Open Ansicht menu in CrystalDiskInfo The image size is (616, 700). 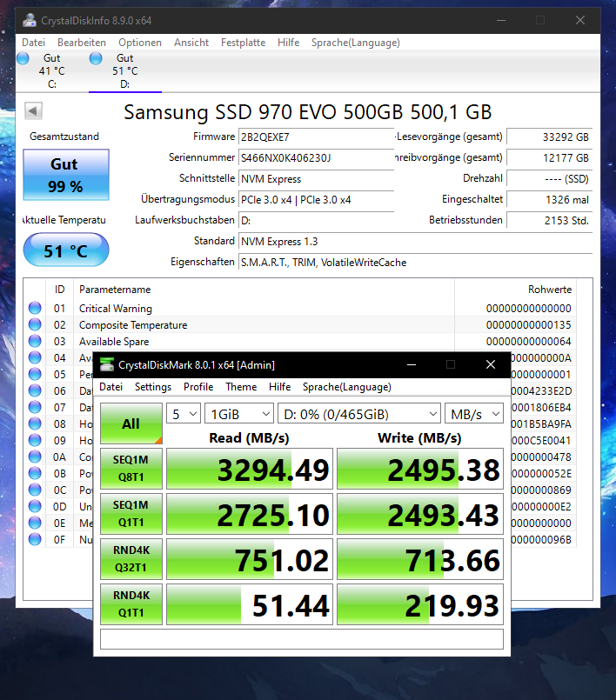(191, 43)
